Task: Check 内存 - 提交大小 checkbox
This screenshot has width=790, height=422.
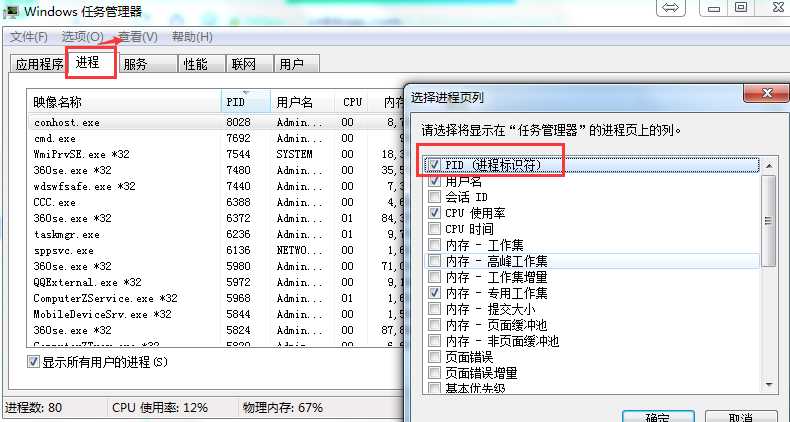Action: click(x=434, y=309)
